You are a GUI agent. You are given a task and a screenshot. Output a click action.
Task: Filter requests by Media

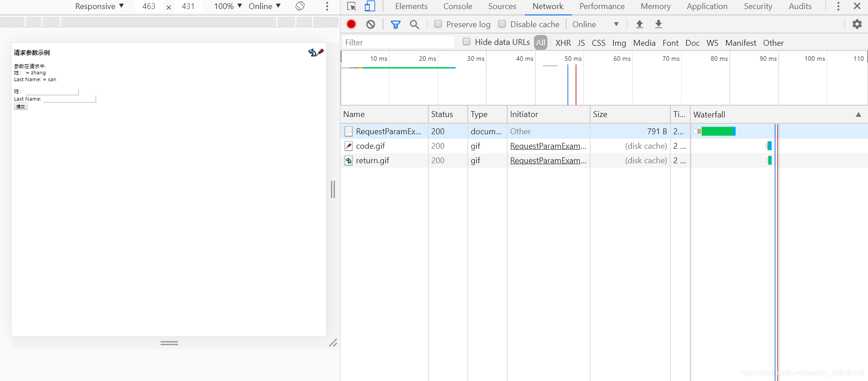pos(644,43)
